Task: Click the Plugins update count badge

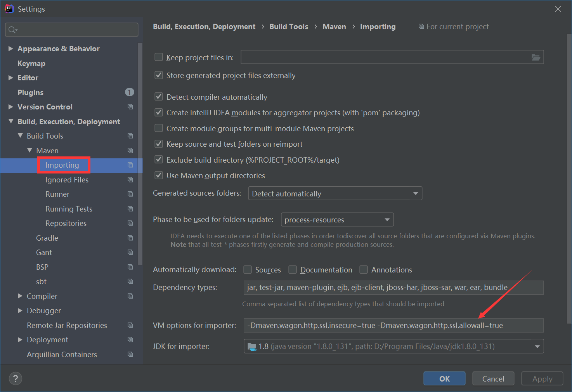Action: (130, 92)
